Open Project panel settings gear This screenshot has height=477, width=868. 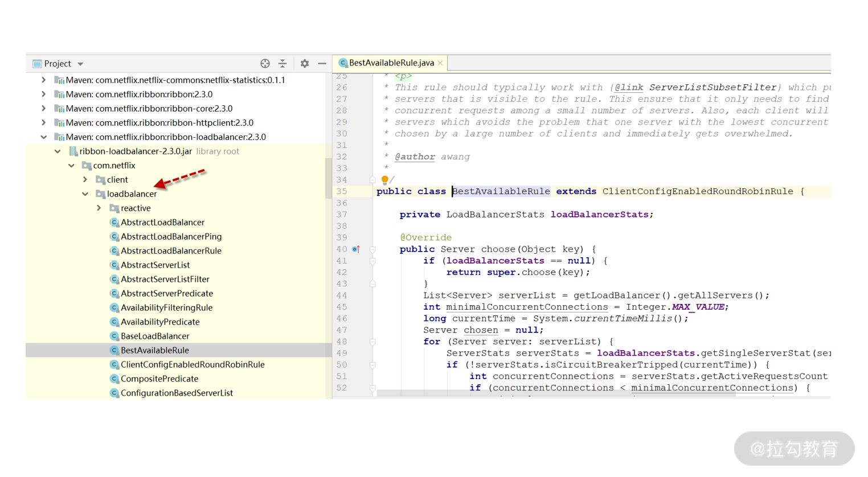pos(305,64)
